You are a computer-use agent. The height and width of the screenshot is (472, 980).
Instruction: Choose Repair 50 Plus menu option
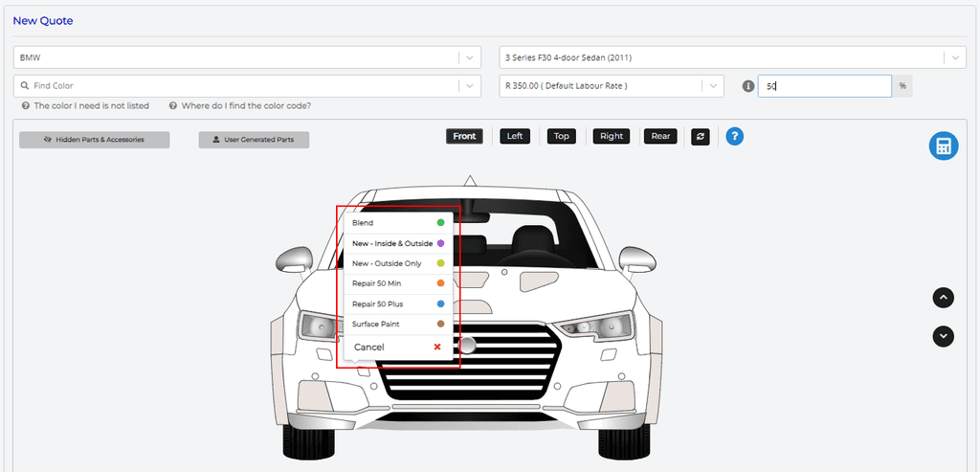tap(377, 303)
